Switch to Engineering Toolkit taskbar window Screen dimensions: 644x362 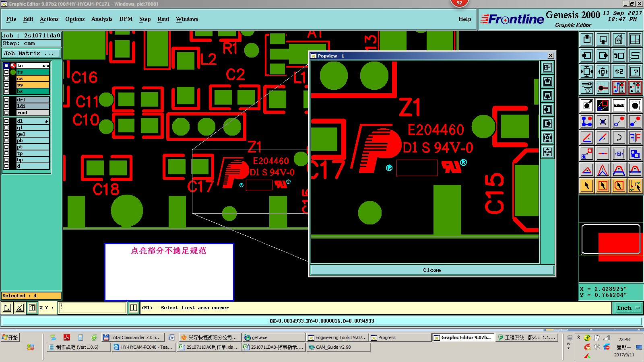337,337
